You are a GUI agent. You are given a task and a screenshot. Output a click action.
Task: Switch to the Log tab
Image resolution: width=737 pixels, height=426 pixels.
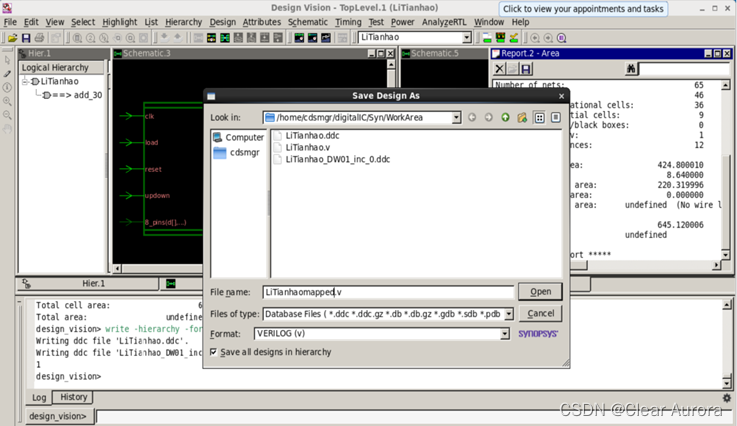(x=39, y=398)
